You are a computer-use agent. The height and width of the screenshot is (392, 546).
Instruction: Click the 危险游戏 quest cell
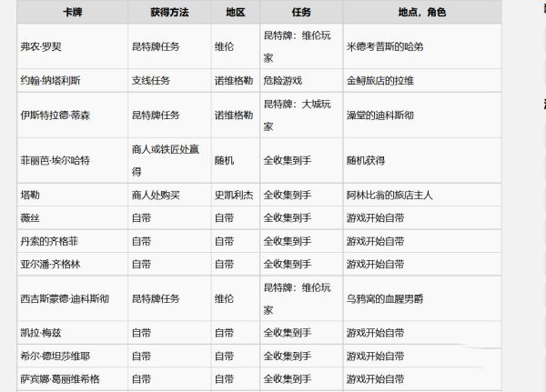[x=283, y=80]
